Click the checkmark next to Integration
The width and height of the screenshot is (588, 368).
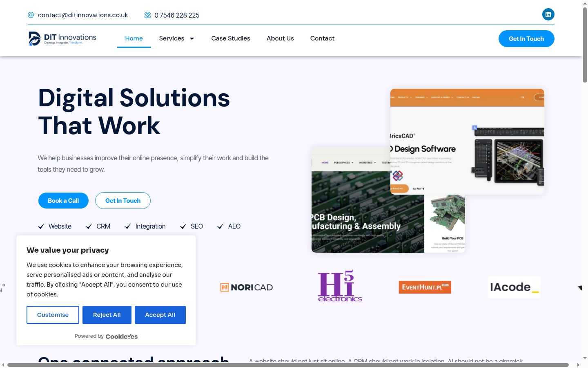tap(127, 227)
